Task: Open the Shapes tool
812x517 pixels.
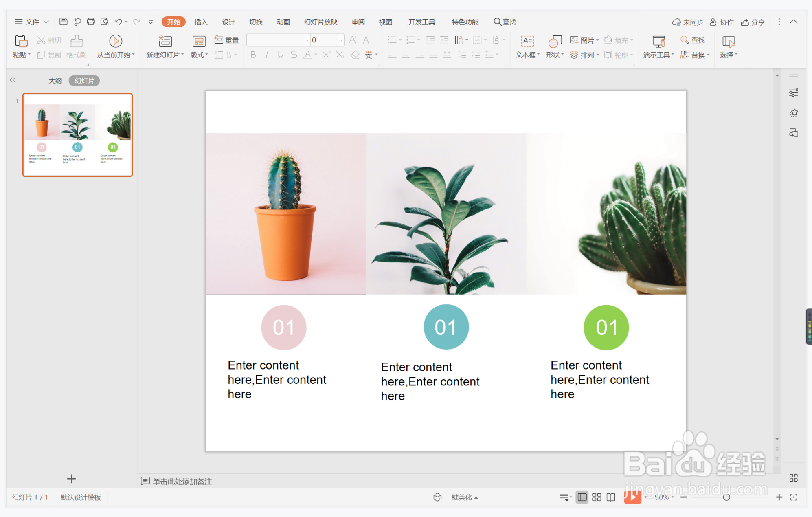Action: pyautogui.click(x=555, y=41)
